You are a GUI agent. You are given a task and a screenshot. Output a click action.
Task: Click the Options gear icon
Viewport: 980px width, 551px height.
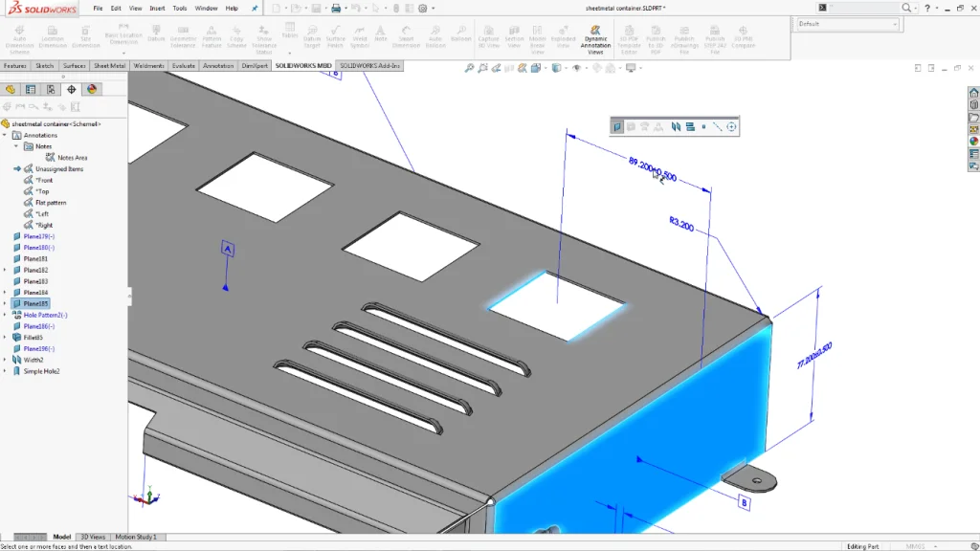421,8
